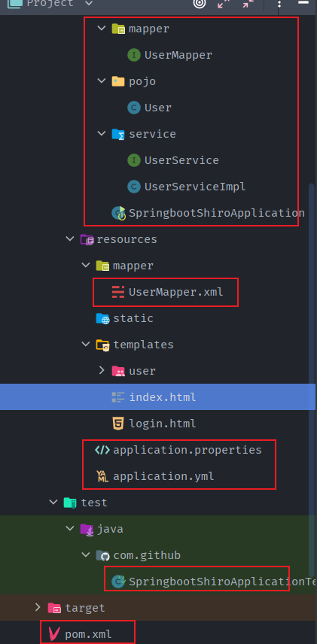317x644 pixels.
Task: Click the Select Opened File target icon
Action: [x=200, y=3]
